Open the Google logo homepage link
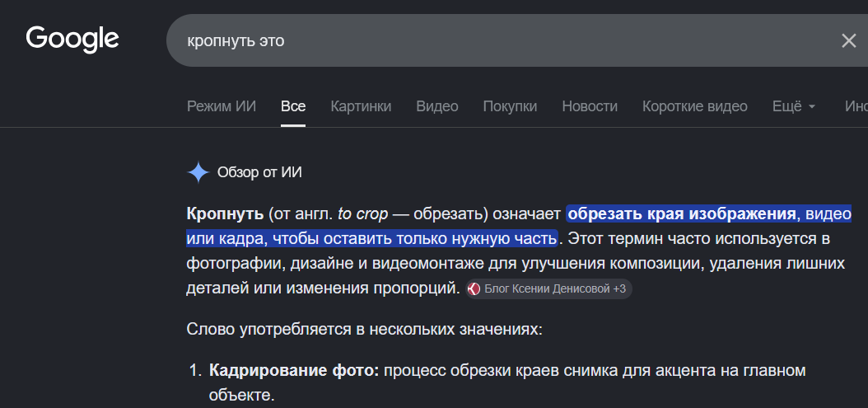Viewport: 868px width, 408px height. tap(72, 40)
